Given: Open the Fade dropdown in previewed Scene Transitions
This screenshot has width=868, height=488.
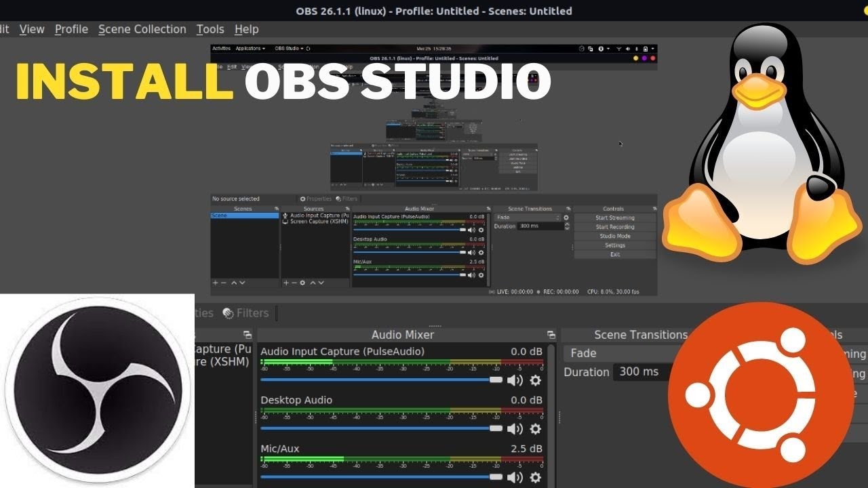Looking at the screenshot, I should (527, 218).
